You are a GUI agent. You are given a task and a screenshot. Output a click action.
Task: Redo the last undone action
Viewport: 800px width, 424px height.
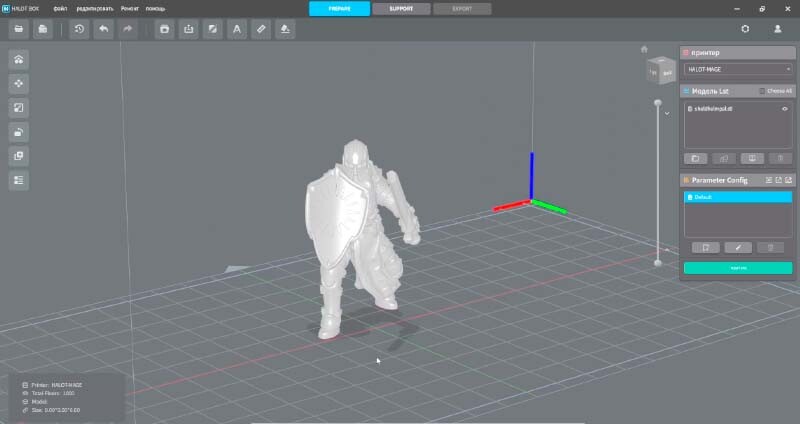pos(128,29)
